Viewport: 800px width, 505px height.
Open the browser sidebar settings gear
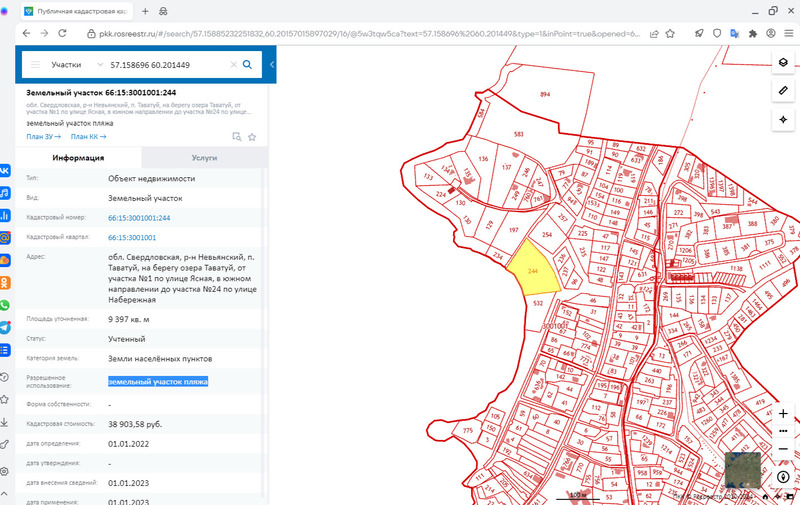4,471
